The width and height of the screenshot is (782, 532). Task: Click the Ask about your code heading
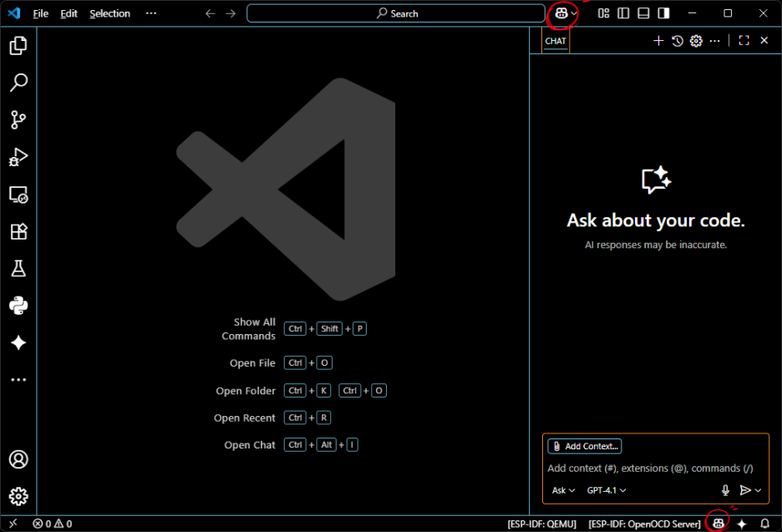[656, 220]
